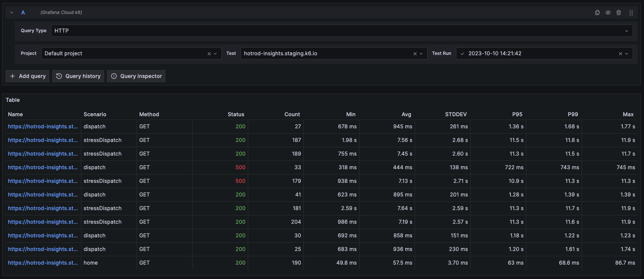This screenshot has width=644, height=279.
Task: Click the Test dropdown field
Action: (325, 53)
